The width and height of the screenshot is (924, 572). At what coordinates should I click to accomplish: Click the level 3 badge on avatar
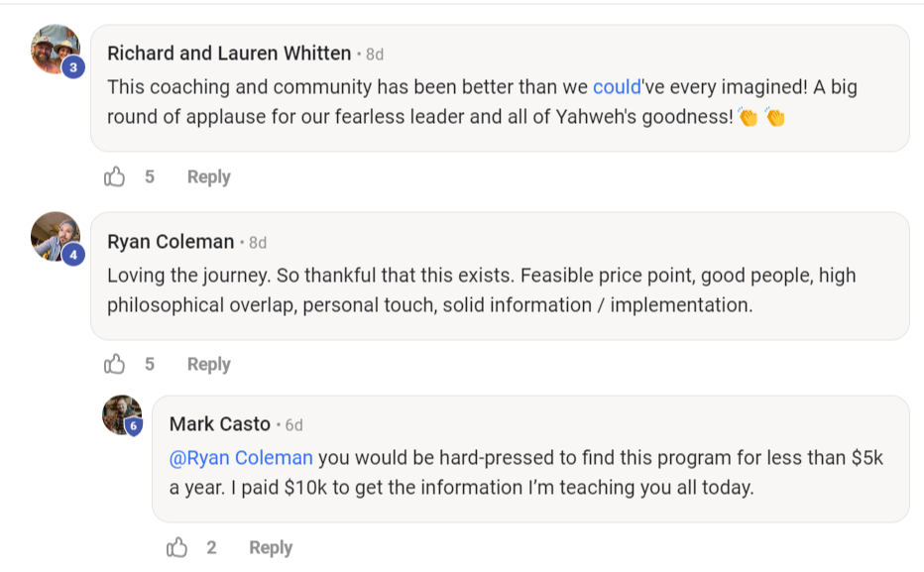pyautogui.click(x=73, y=67)
